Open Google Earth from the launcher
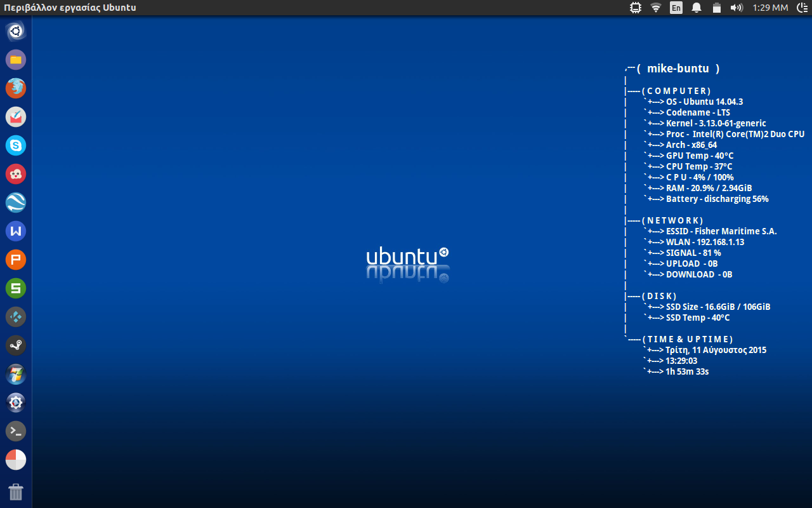 click(16, 203)
